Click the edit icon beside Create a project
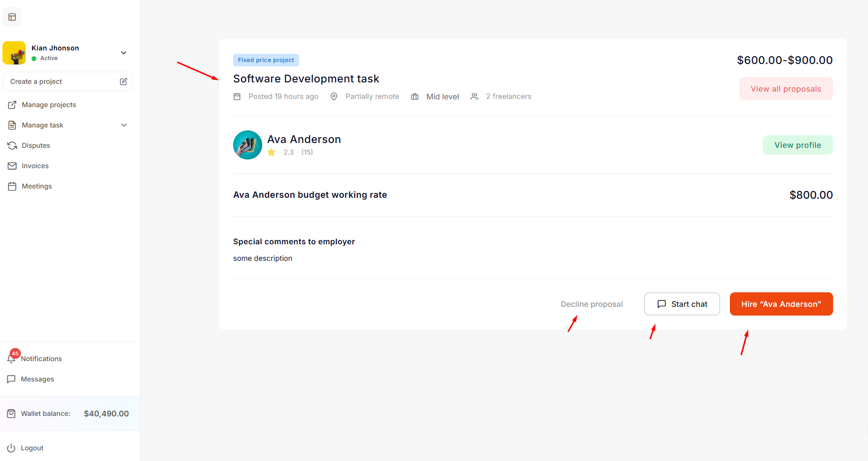Image resolution: width=868 pixels, height=461 pixels. click(124, 81)
